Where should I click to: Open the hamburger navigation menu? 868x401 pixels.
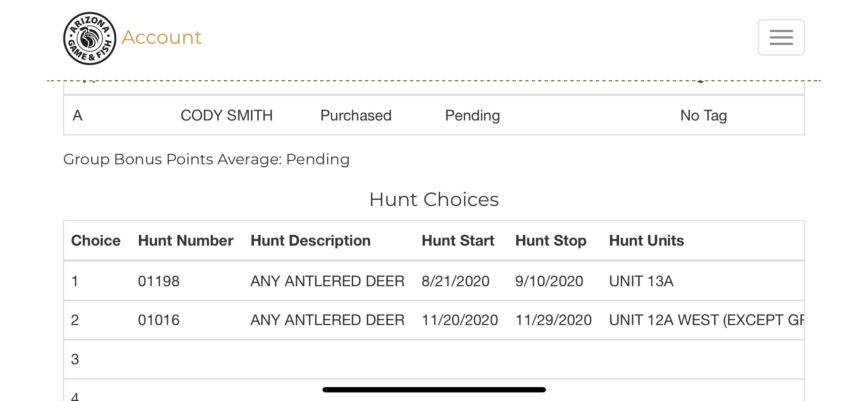[x=781, y=37]
